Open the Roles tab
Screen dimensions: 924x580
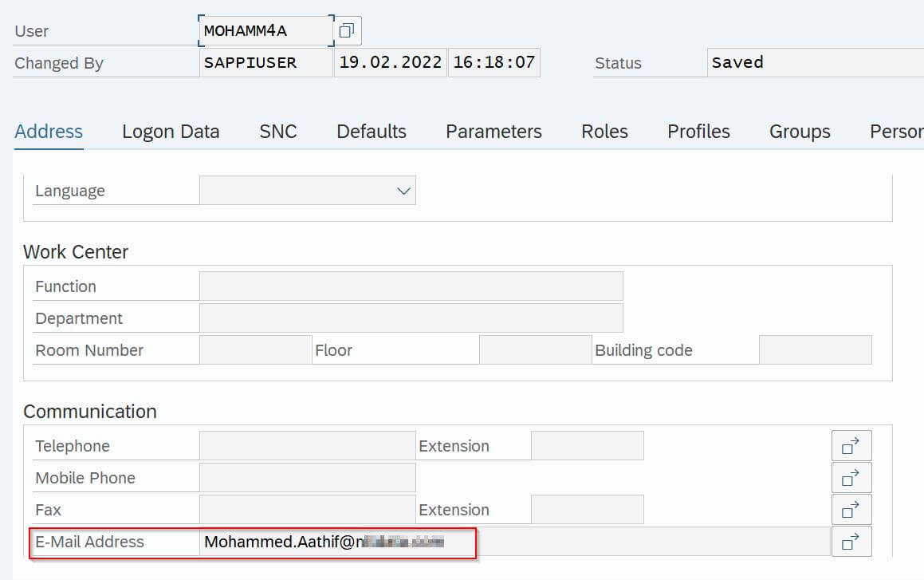604,132
